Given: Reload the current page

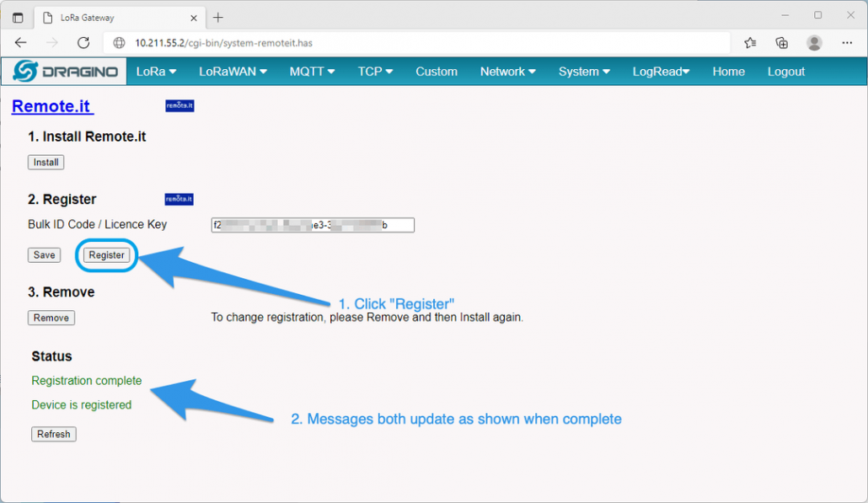Looking at the screenshot, I should click(83, 43).
